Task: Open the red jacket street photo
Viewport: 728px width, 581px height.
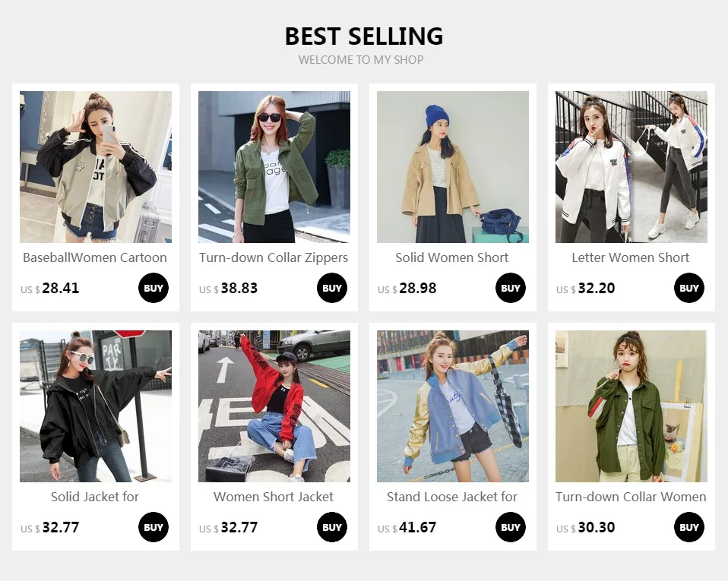Action: tap(274, 406)
